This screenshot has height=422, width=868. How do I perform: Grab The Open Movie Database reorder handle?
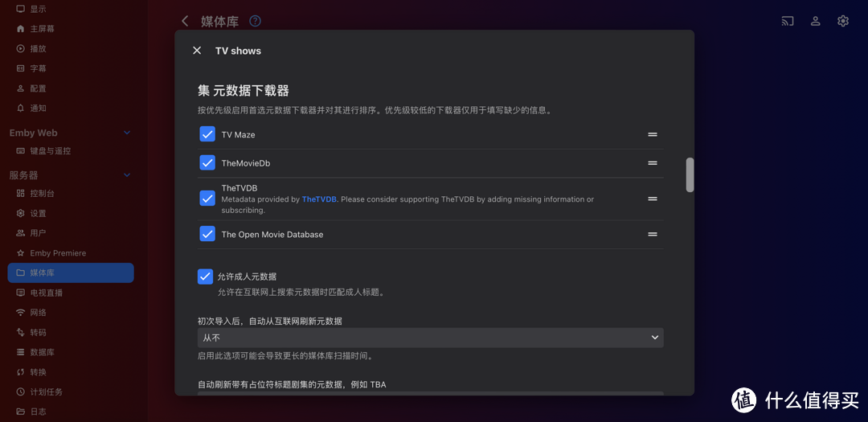[652, 234]
